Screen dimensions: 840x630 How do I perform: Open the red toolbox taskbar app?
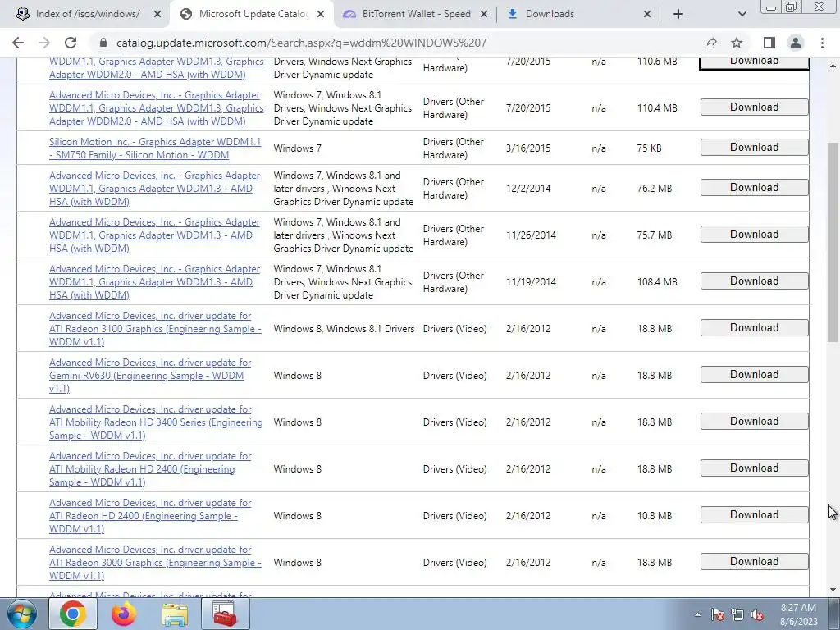(225, 614)
